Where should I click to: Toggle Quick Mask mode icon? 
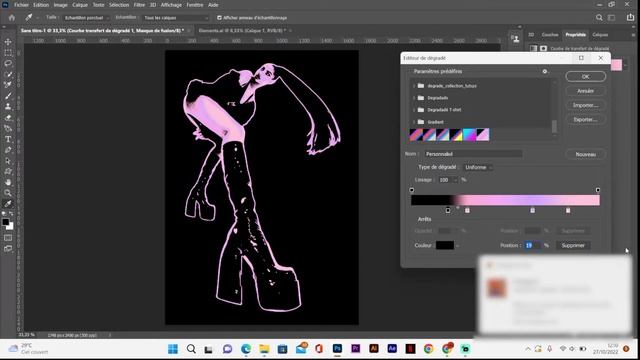point(8,238)
